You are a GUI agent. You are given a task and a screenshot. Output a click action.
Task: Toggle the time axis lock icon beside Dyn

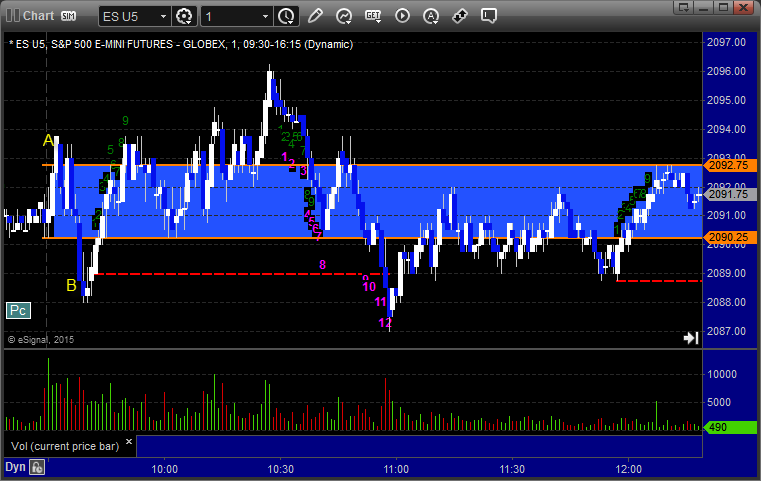37,467
